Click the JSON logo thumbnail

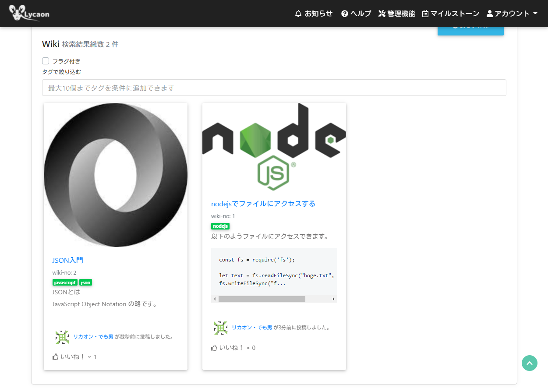click(116, 175)
